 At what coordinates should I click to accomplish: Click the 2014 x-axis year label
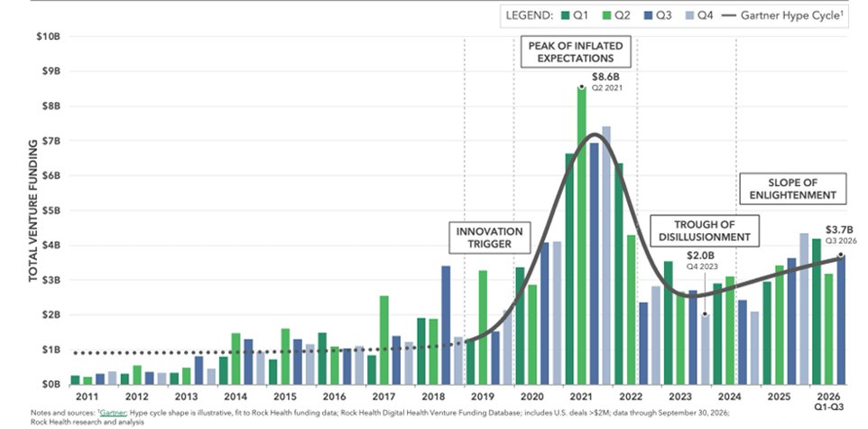coord(235,396)
